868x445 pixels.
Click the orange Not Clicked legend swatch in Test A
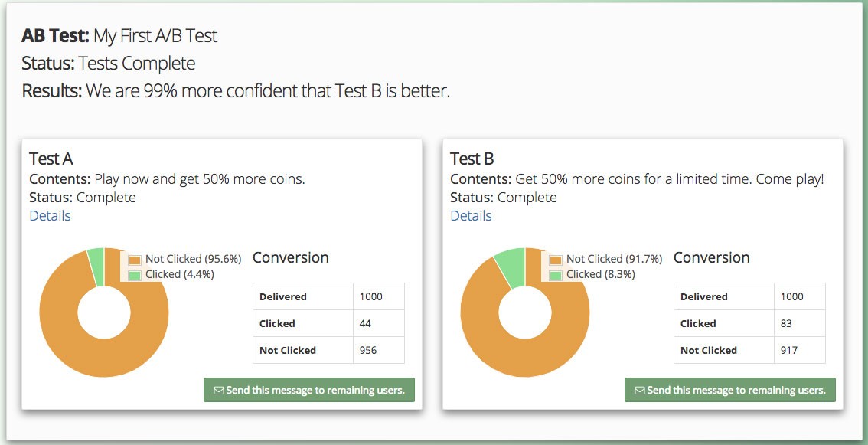click(x=135, y=260)
